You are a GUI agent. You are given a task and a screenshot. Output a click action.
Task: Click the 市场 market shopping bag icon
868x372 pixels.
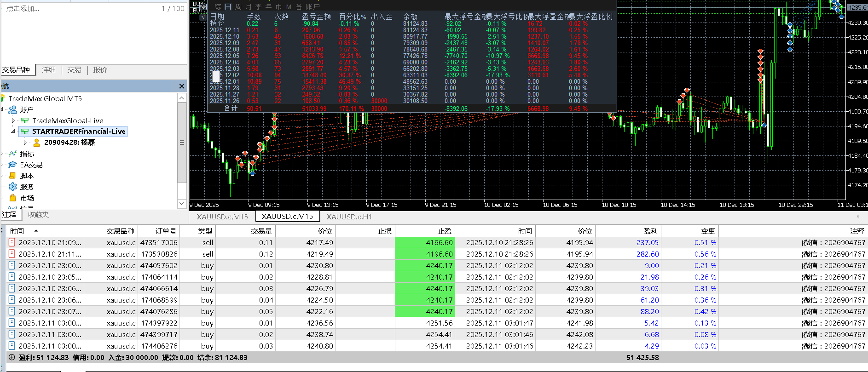[13, 198]
